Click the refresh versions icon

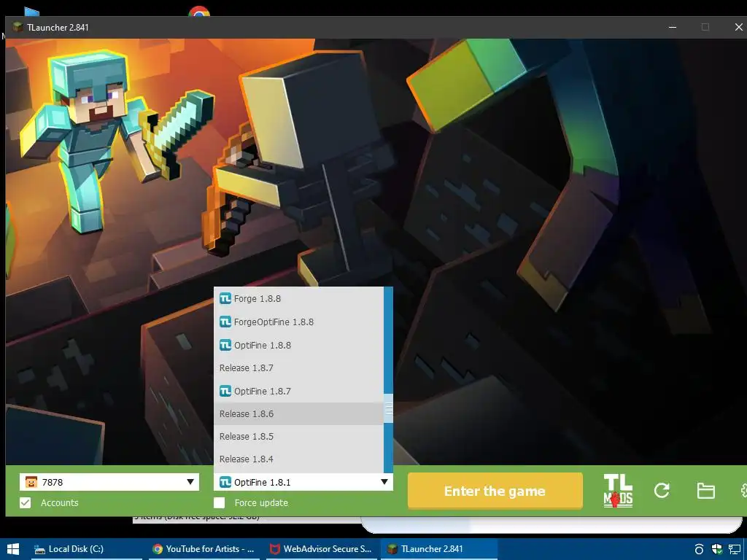pos(662,491)
